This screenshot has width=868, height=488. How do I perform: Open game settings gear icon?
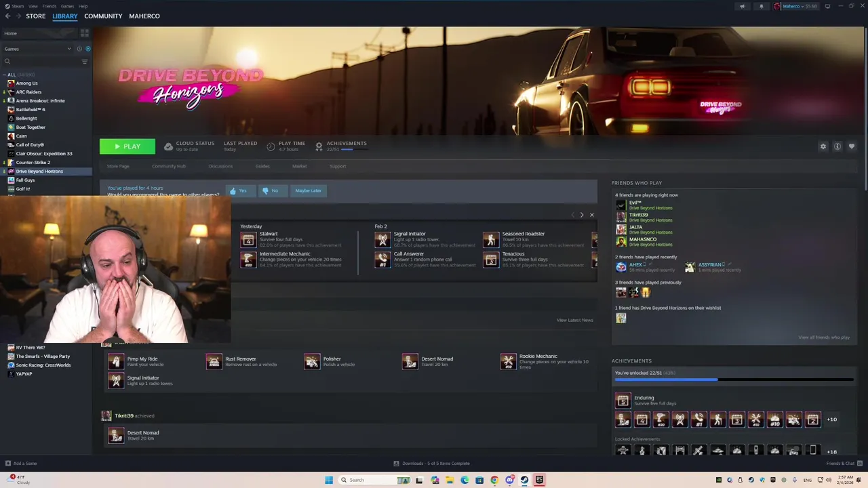click(823, 146)
